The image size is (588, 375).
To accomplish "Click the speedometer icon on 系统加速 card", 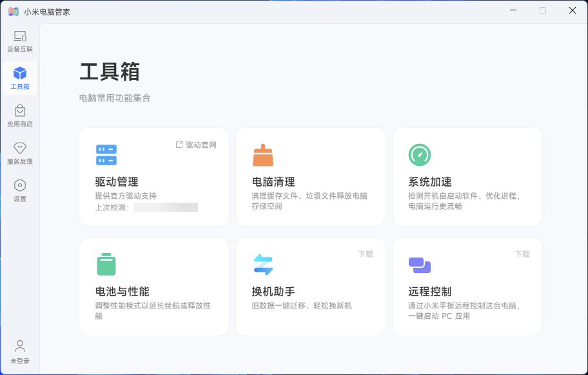I will (x=419, y=155).
